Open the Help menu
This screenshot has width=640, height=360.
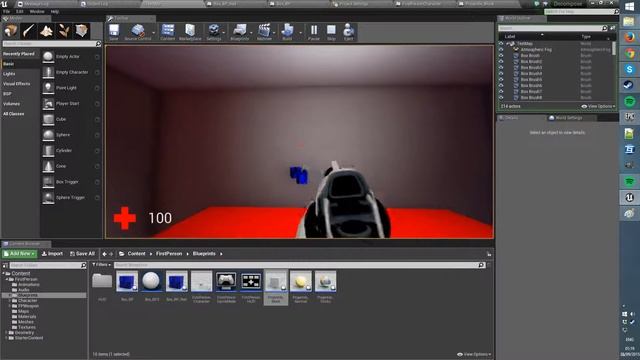pos(55,11)
